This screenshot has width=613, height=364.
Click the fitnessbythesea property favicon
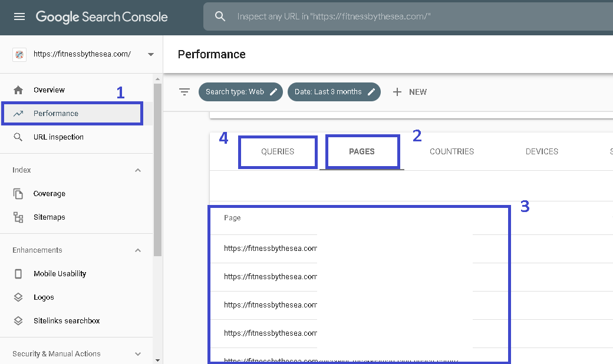(x=19, y=54)
